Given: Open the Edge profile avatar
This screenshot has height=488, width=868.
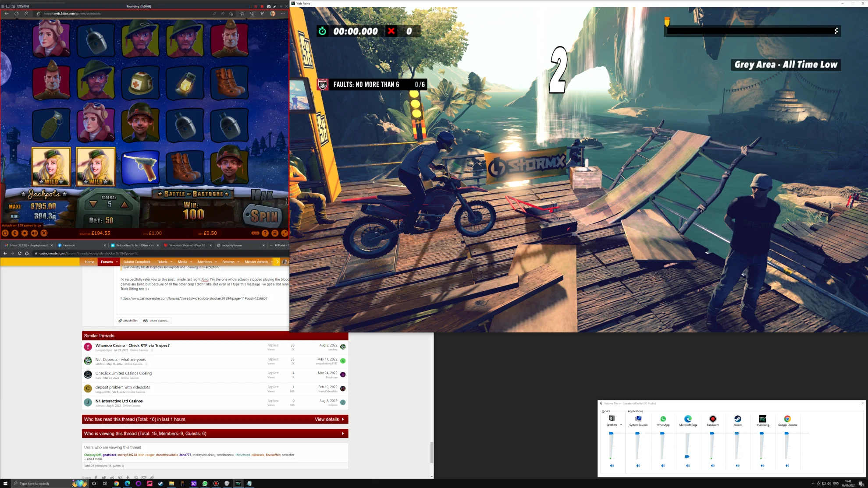Looking at the screenshot, I should click(273, 14).
